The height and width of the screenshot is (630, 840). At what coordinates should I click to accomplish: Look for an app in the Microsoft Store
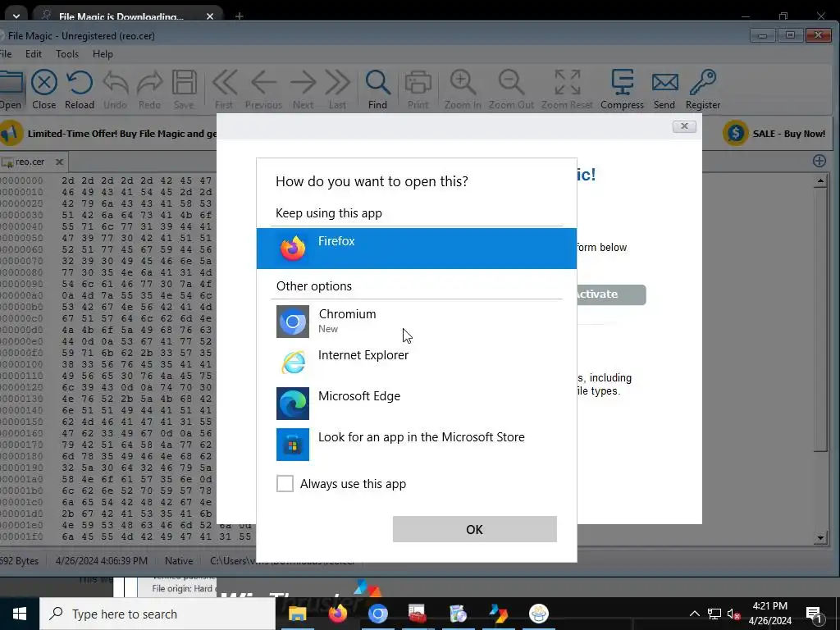click(416, 444)
